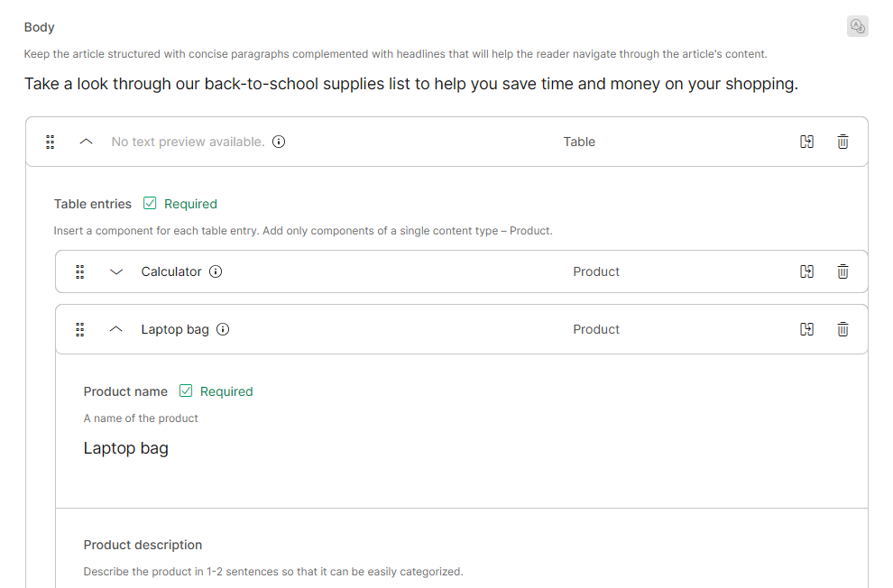Collapse the Laptop bag product entry

[x=115, y=329]
